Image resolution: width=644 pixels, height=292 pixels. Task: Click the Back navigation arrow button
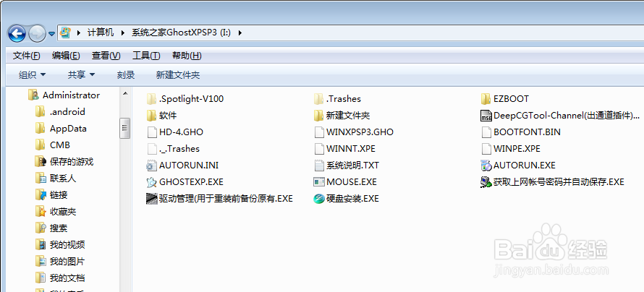17,33
